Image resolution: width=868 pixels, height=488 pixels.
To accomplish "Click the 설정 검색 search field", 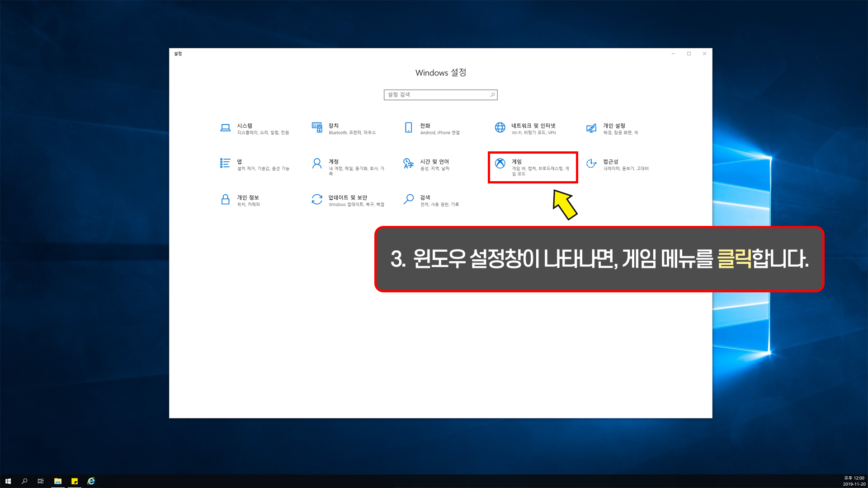I will [x=440, y=94].
